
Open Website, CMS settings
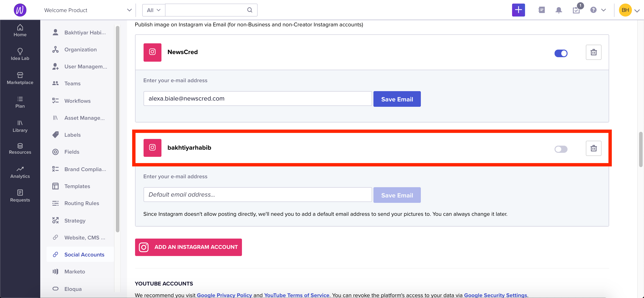pos(80,237)
